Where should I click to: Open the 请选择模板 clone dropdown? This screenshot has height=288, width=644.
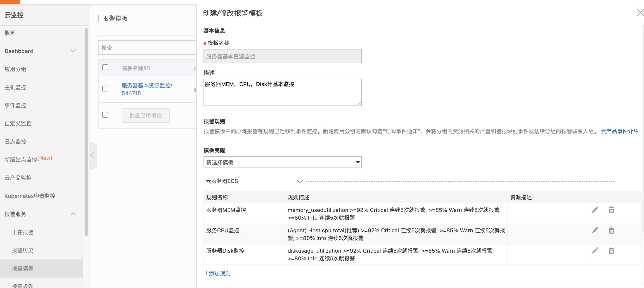[282, 162]
